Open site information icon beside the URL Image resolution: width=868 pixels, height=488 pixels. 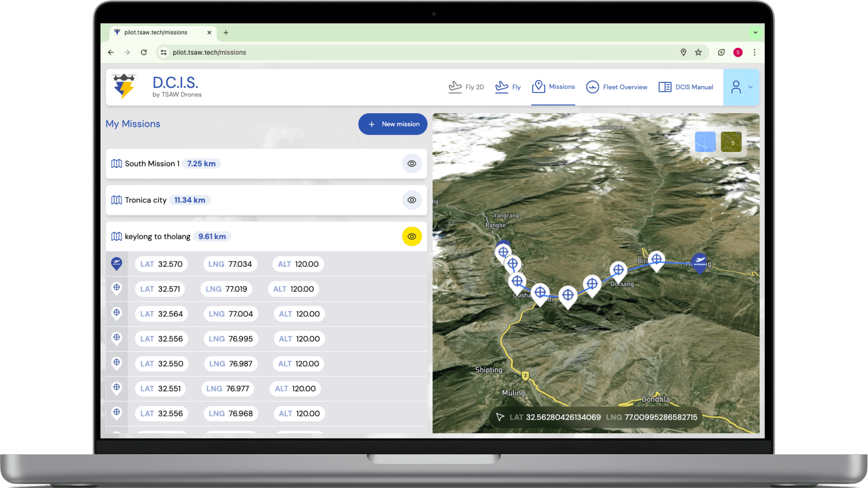pyautogui.click(x=164, y=52)
